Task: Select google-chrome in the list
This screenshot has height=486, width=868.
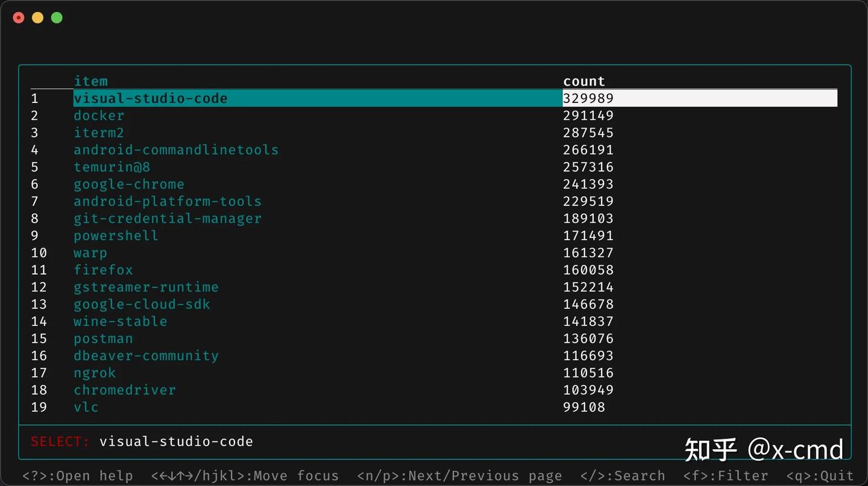Action: (x=129, y=184)
